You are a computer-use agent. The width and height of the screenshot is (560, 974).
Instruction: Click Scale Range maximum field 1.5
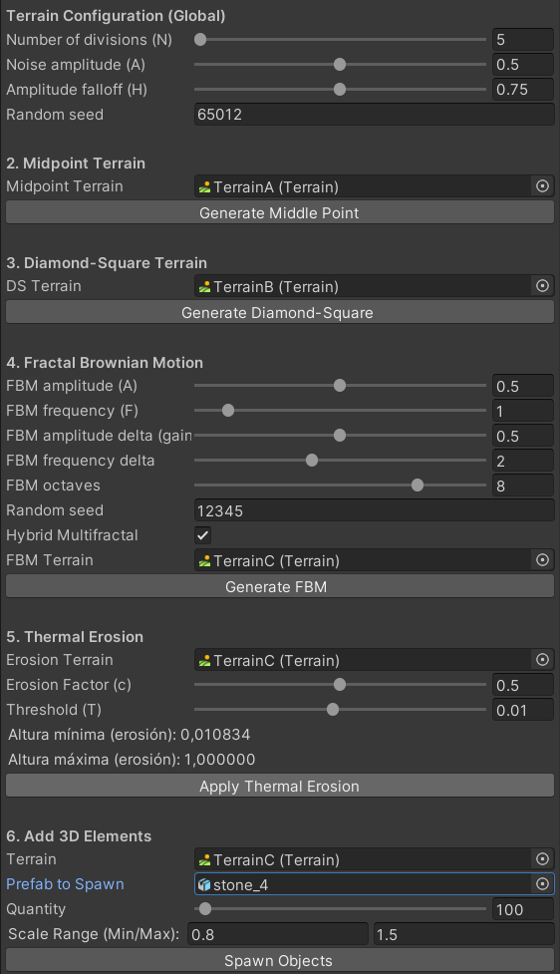click(x=463, y=934)
